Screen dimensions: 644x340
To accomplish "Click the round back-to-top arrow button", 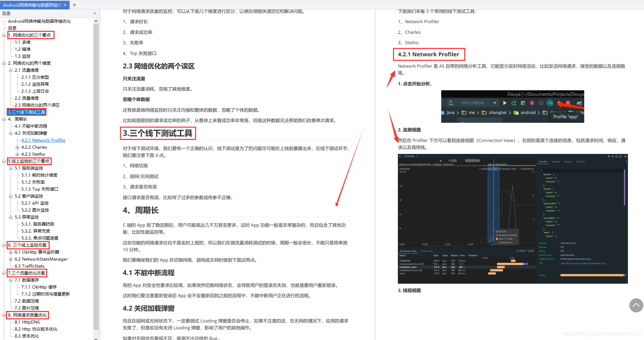I will coord(636,305).
